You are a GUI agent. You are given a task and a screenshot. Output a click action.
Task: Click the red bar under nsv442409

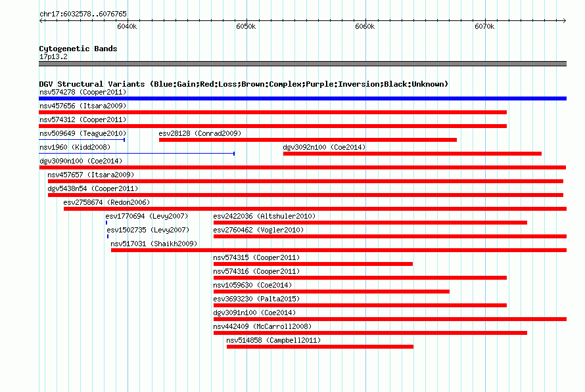(x=370, y=333)
